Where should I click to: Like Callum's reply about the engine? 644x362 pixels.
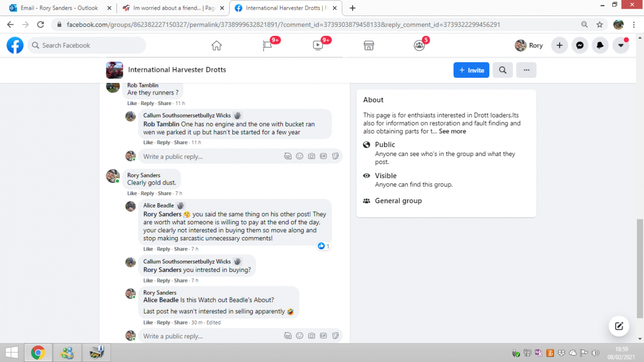(148, 143)
